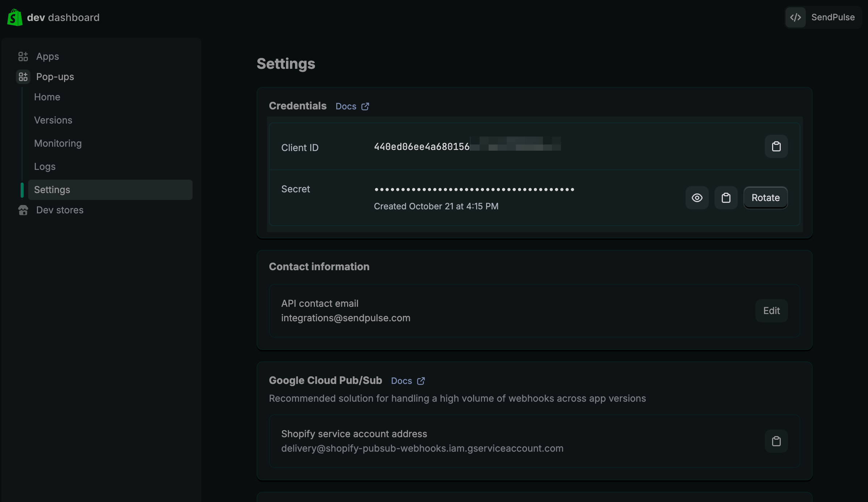Rotate the client secret

765,198
